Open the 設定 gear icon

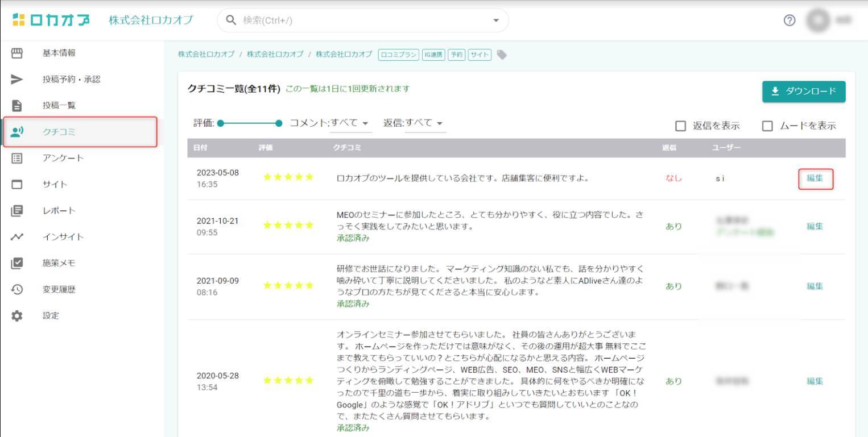point(17,315)
